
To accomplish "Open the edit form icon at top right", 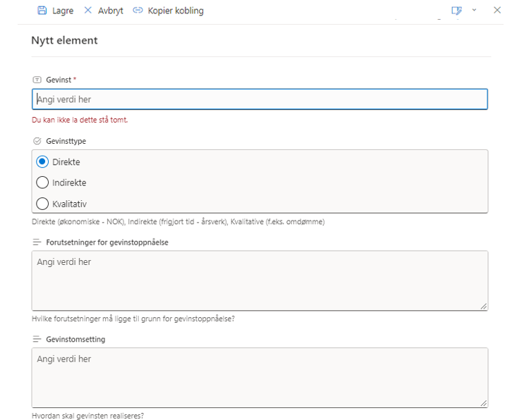I will click(457, 11).
